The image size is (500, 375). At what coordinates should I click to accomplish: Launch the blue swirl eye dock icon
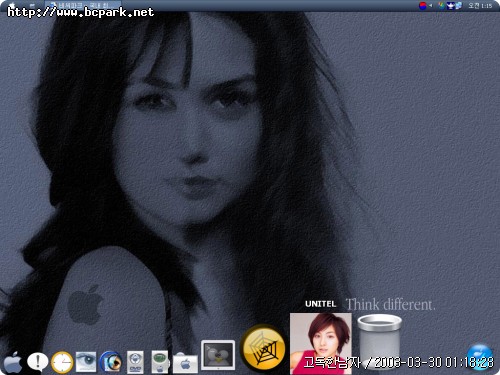click(111, 362)
